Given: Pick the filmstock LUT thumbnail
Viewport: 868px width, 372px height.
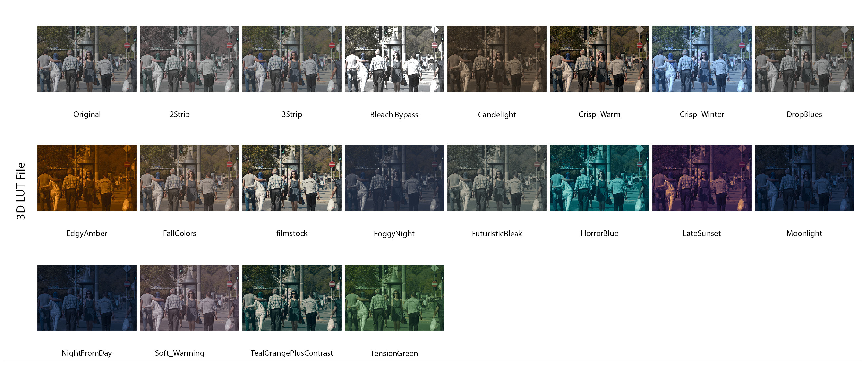Looking at the screenshot, I should (292, 178).
